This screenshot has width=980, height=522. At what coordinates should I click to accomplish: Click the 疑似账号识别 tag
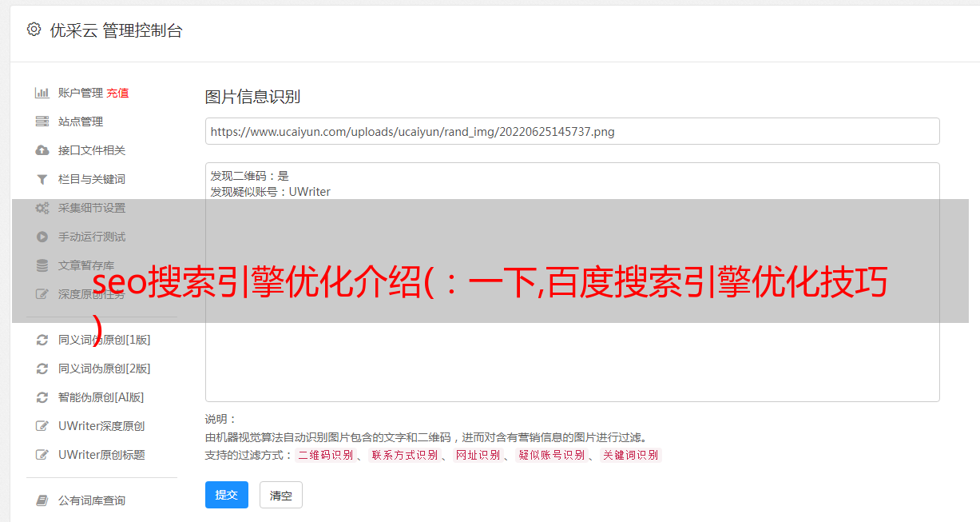551,455
